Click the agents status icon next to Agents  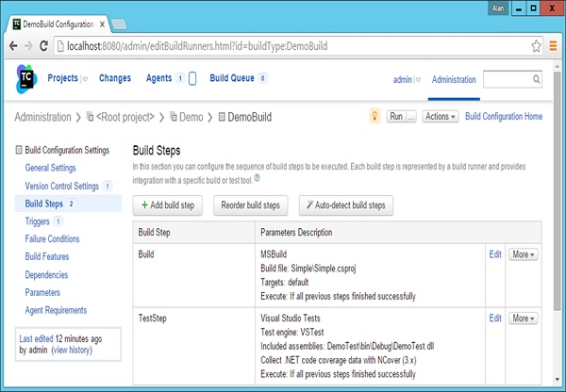coord(192,79)
